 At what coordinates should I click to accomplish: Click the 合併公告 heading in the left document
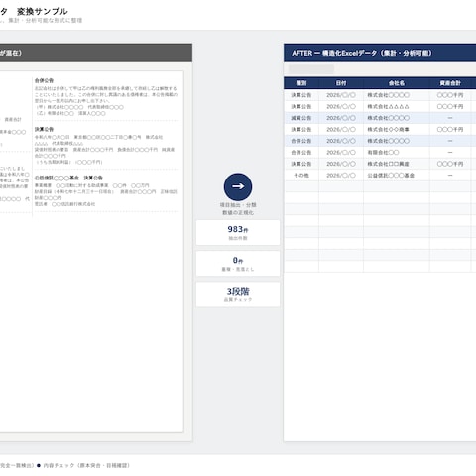pyautogui.click(x=44, y=80)
